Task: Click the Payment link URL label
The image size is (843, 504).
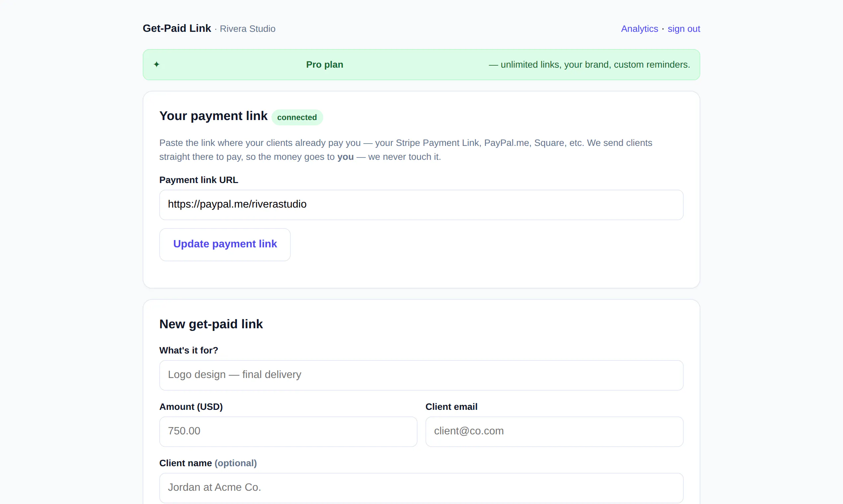Action: tap(199, 180)
